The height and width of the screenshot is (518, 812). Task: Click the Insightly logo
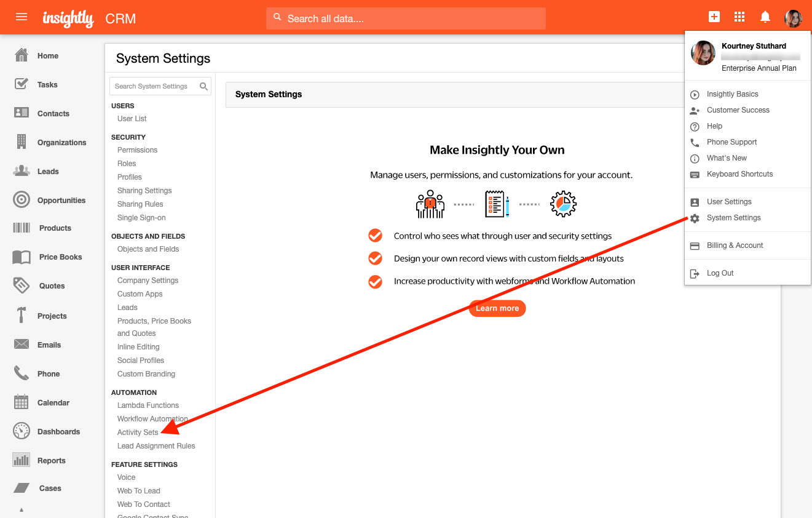click(x=68, y=18)
